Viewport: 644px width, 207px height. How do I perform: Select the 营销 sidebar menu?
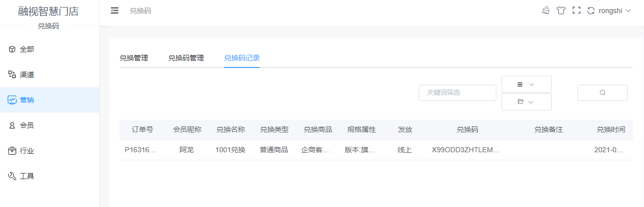tap(50, 100)
